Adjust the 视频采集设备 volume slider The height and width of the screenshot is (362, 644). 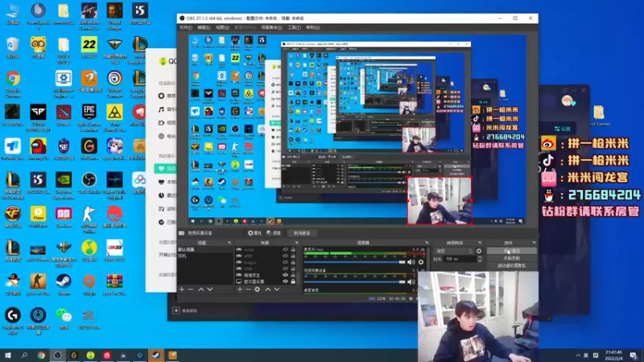[354, 282]
